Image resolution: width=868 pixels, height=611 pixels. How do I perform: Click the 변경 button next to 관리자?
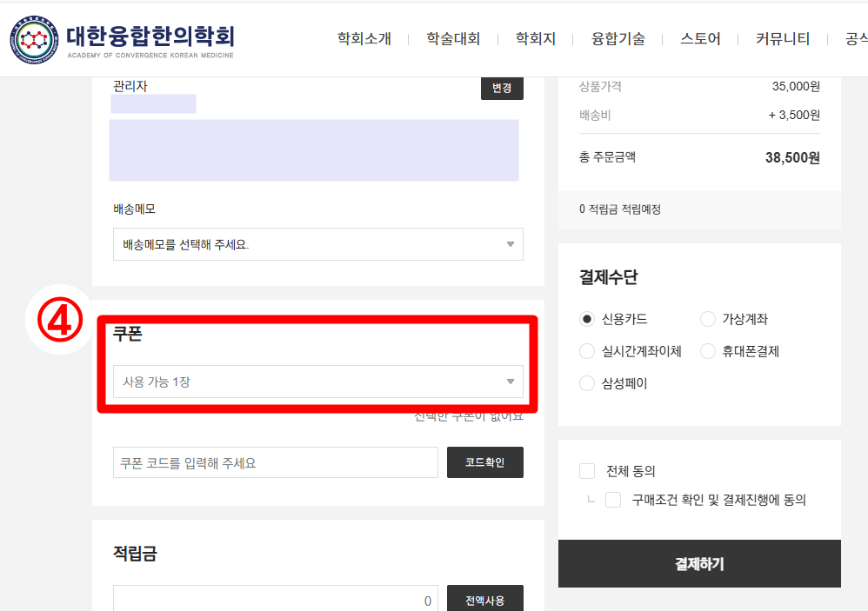coord(502,88)
